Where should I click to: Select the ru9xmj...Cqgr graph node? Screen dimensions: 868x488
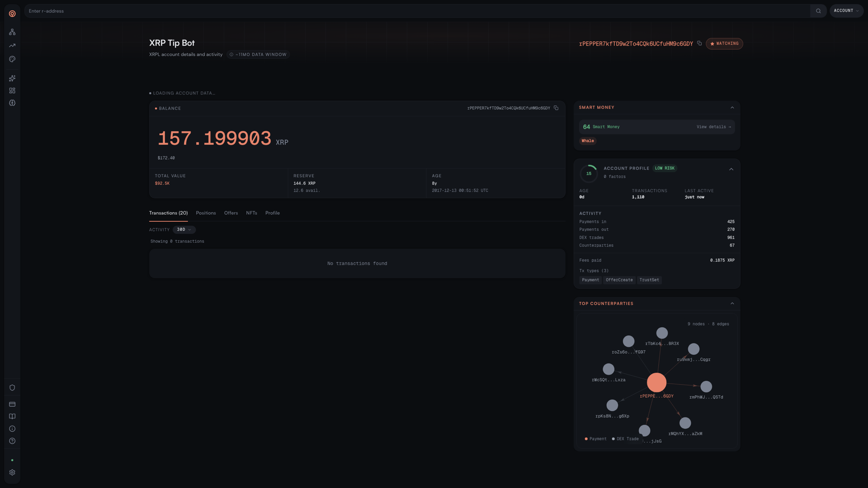point(693,349)
